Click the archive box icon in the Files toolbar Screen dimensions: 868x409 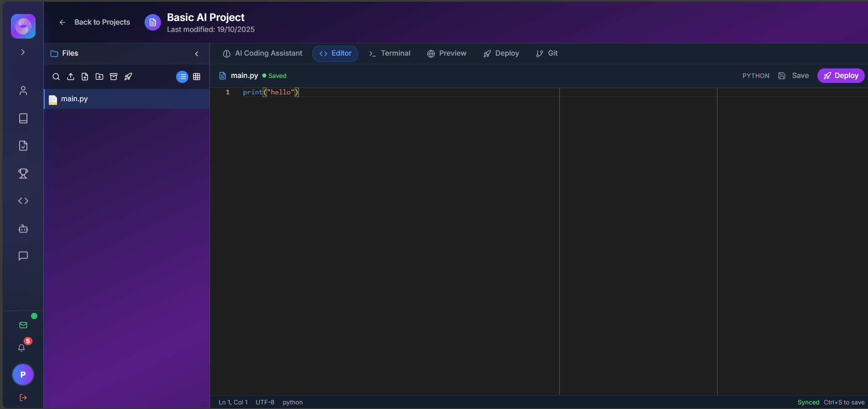pyautogui.click(x=114, y=77)
